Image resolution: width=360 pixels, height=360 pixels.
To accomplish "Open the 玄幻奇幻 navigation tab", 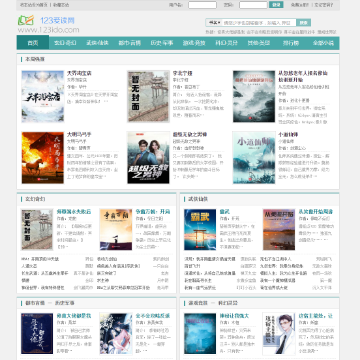I will click(x=65, y=43).
